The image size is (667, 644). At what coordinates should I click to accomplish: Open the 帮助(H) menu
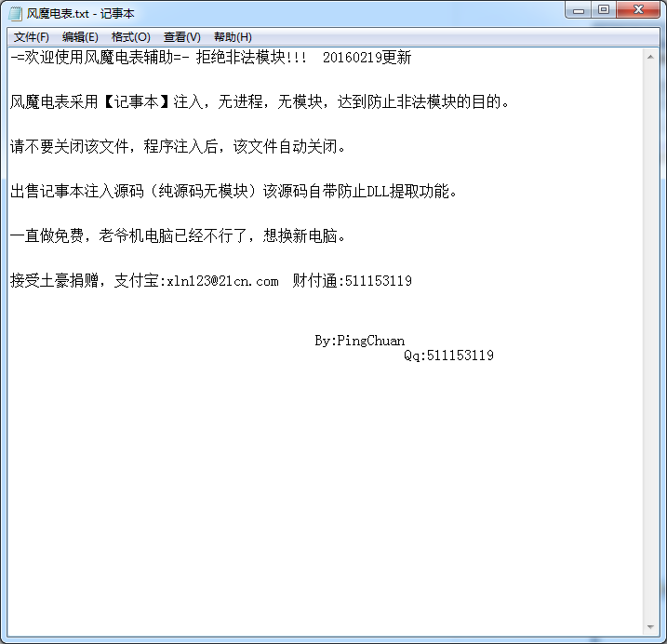233,37
